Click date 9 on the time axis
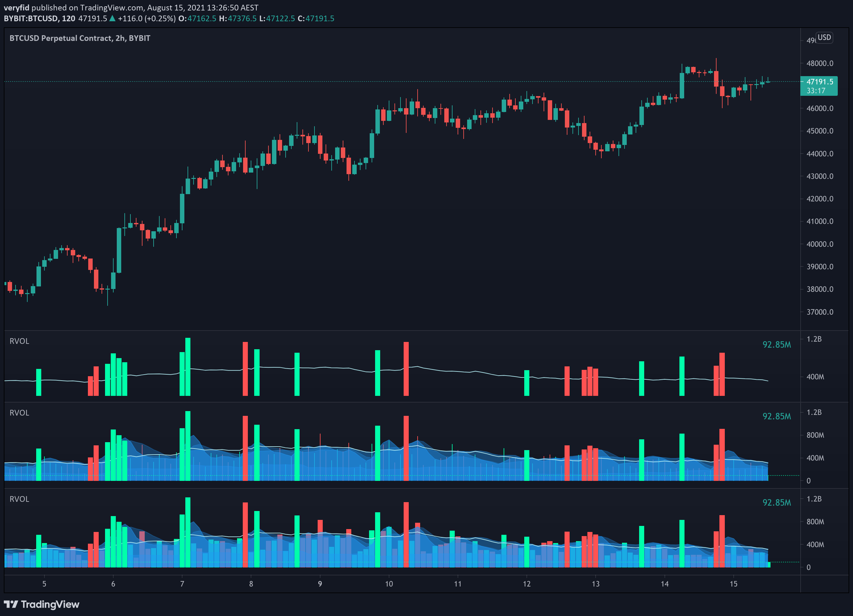 pos(320,584)
